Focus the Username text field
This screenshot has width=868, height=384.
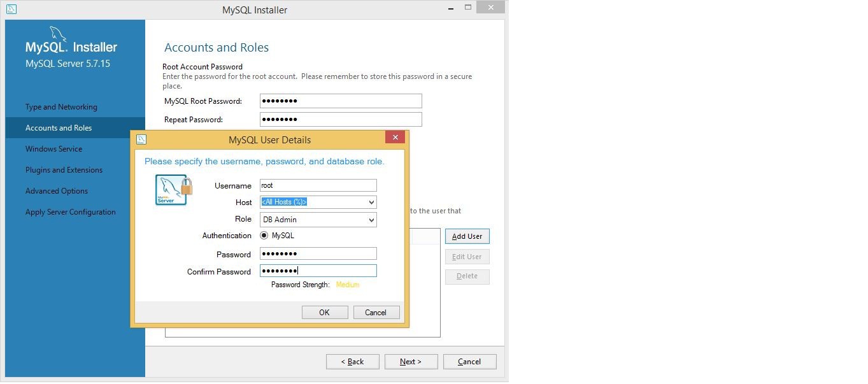click(318, 185)
